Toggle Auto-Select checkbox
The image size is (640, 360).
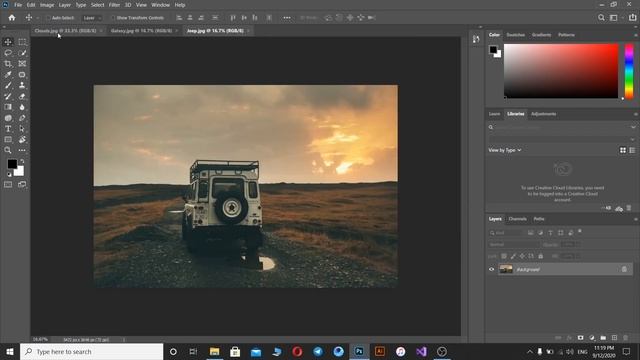[x=48, y=18]
